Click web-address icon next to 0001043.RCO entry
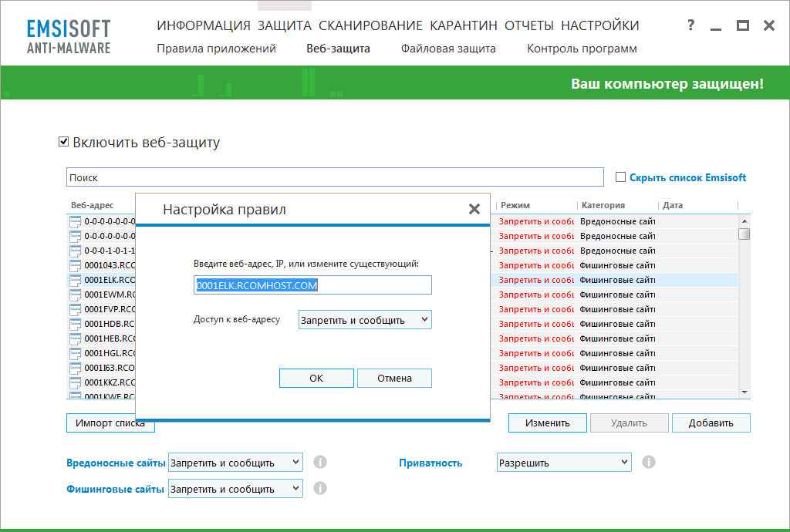790x532 pixels. 75,265
